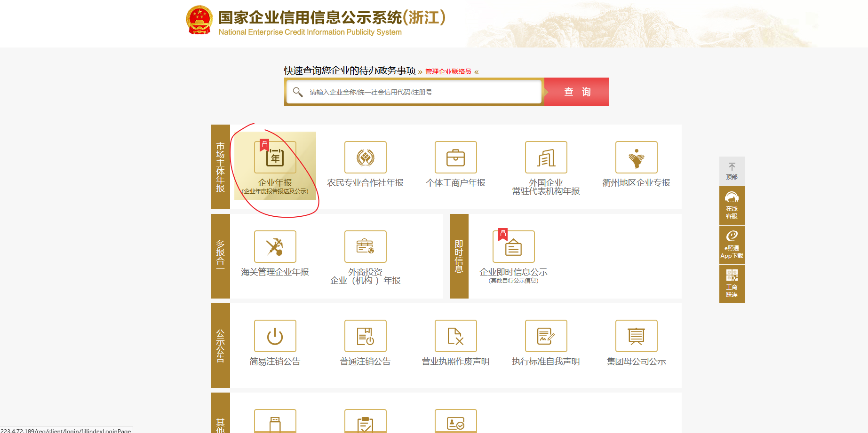This screenshot has height=433, width=868.
Task: Click the 个体工商户年报 label
Action: [x=456, y=182]
